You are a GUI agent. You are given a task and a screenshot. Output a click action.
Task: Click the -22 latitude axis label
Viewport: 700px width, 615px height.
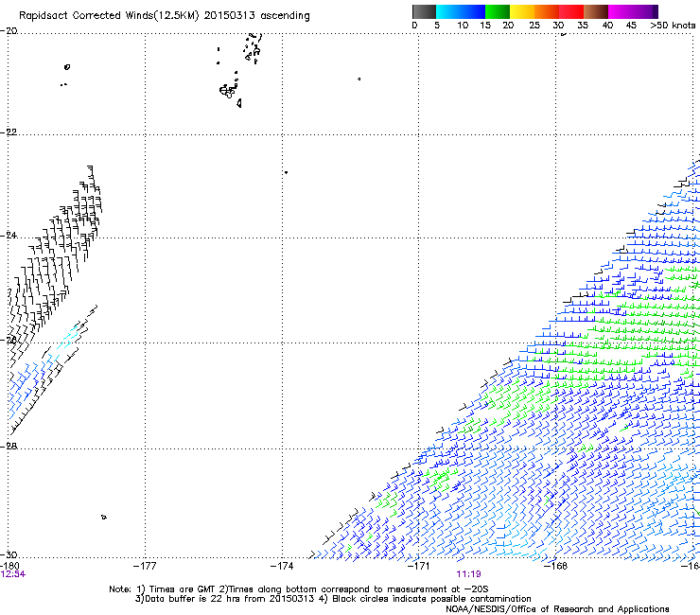click(x=9, y=132)
